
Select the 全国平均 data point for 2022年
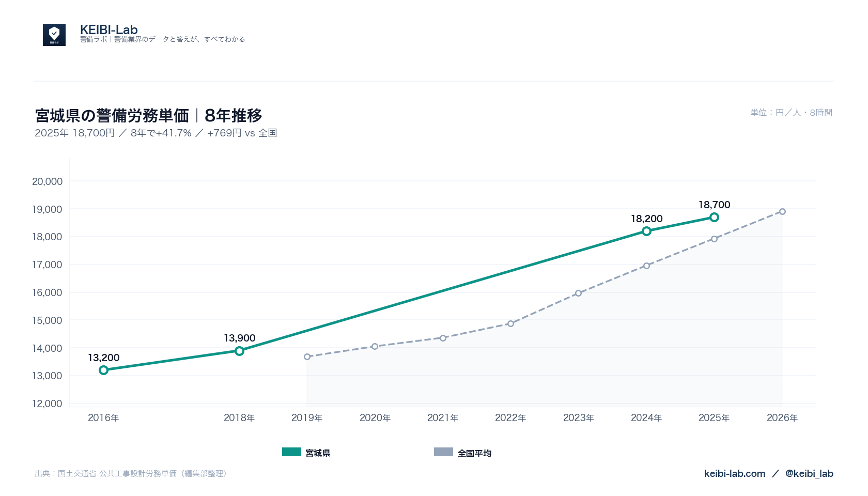point(510,323)
